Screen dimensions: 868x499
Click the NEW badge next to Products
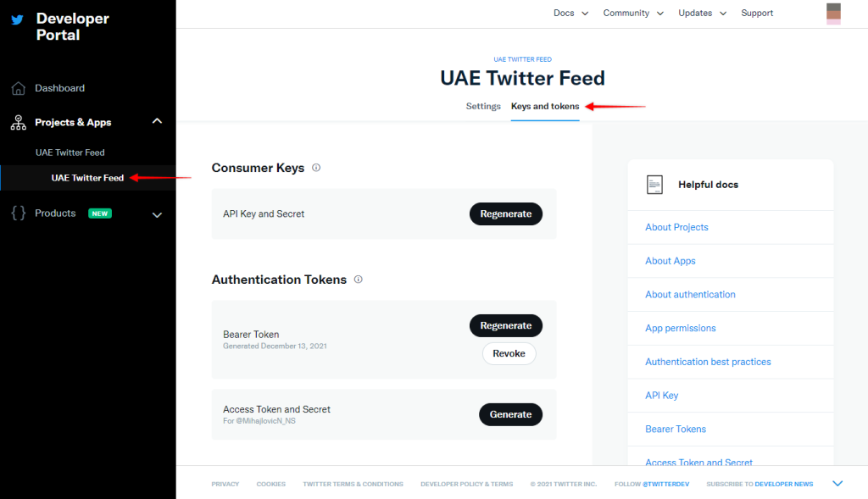pyautogui.click(x=100, y=213)
